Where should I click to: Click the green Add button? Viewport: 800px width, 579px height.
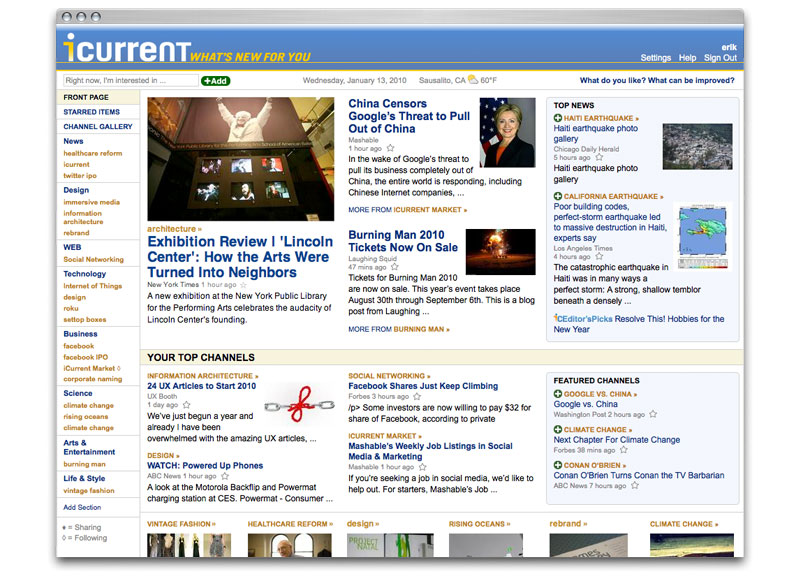[215, 81]
